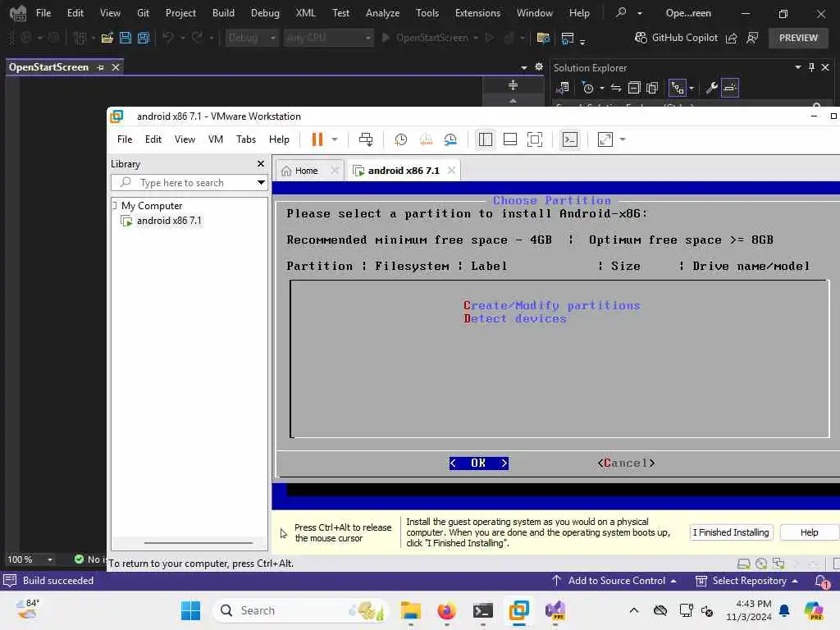Screen dimensions: 840x630
Task: Click the VMware stretch guest display icon
Action: [x=605, y=139]
